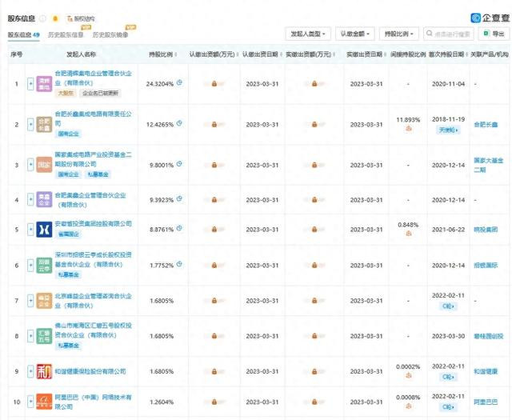
Task: Click the 私募基金 tag in row 3
Action: pyautogui.click(x=98, y=174)
